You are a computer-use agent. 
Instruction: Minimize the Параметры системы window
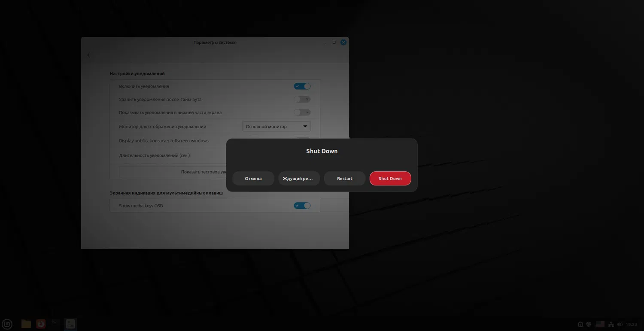pyautogui.click(x=325, y=43)
